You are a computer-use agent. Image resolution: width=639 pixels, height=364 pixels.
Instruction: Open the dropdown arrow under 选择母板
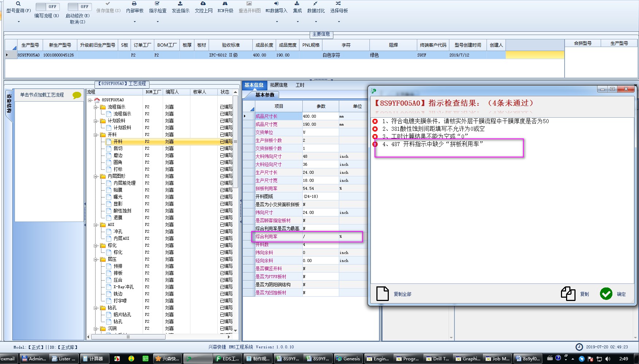pyautogui.click(x=339, y=22)
